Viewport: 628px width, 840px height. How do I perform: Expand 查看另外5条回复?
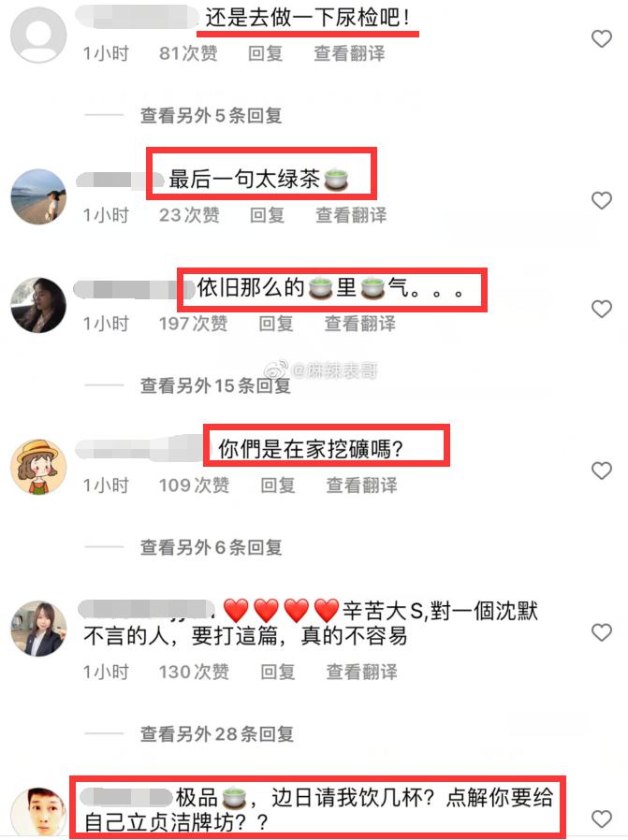tap(212, 116)
